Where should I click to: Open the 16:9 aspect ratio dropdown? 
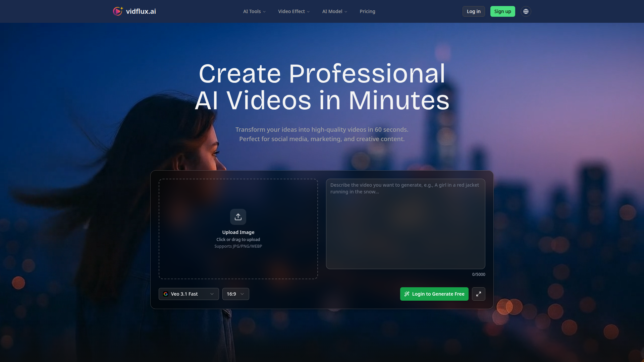pyautogui.click(x=235, y=294)
